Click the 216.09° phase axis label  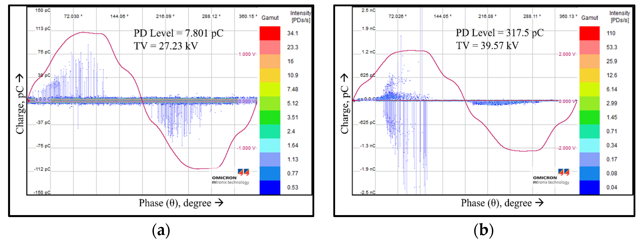pos(165,16)
